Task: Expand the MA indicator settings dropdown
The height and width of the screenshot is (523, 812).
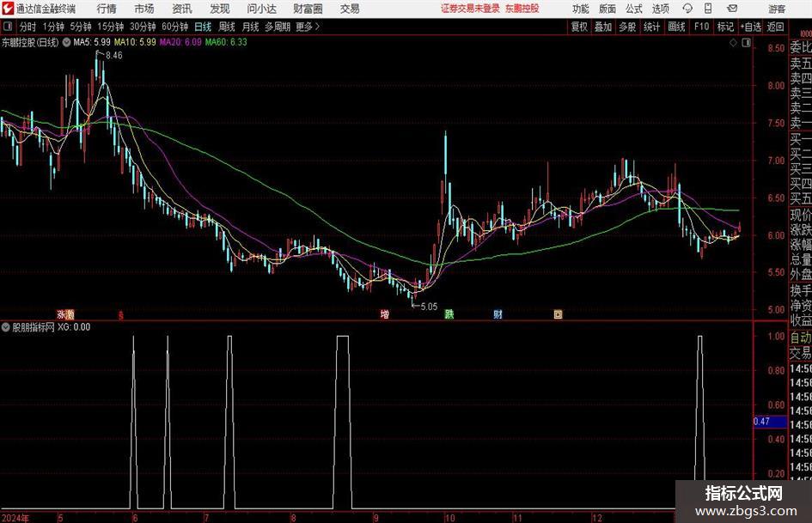Action: (66, 42)
